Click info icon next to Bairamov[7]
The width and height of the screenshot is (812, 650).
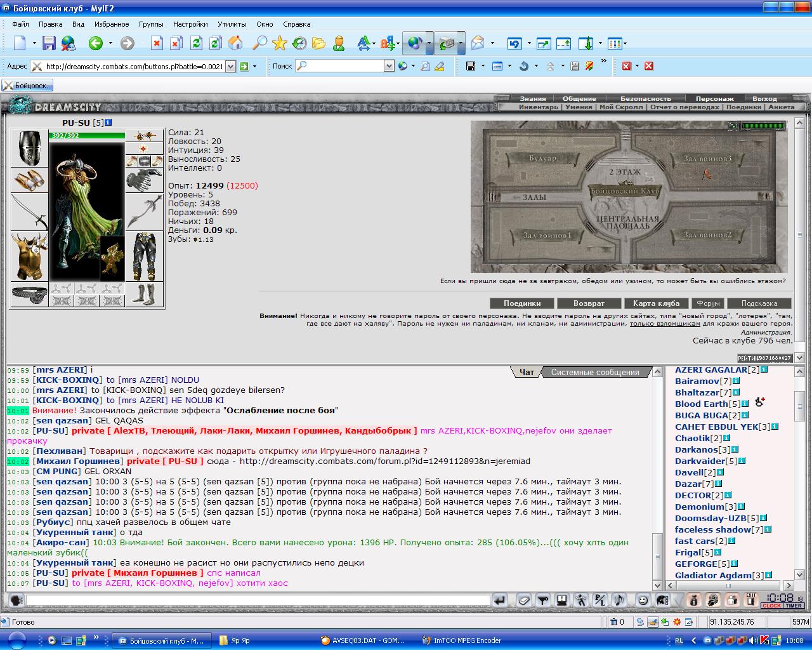737,381
